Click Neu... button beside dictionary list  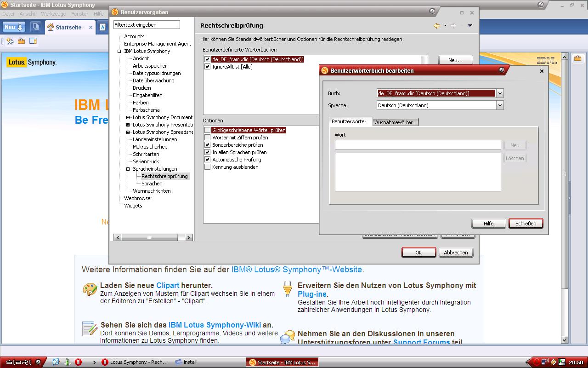[x=455, y=60]
